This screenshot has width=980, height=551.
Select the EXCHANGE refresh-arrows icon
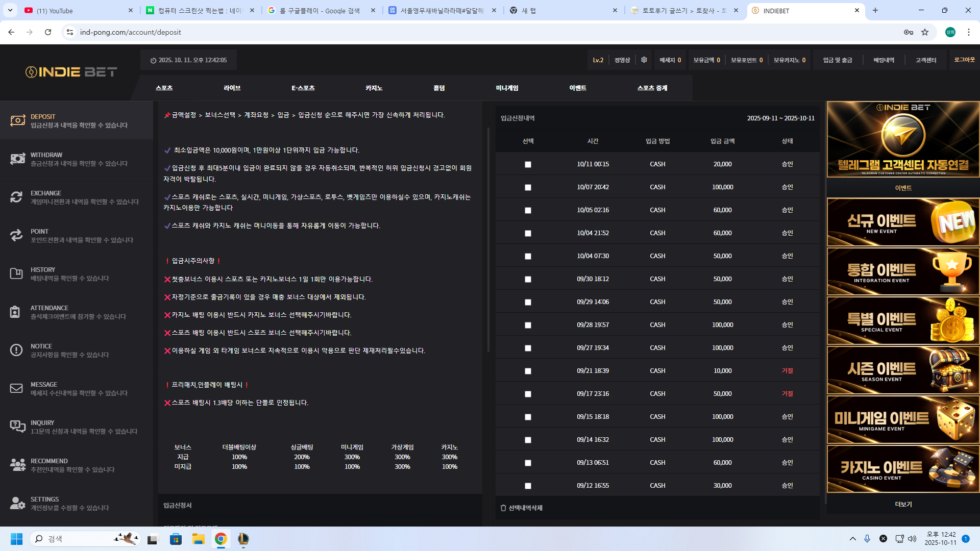16,197
